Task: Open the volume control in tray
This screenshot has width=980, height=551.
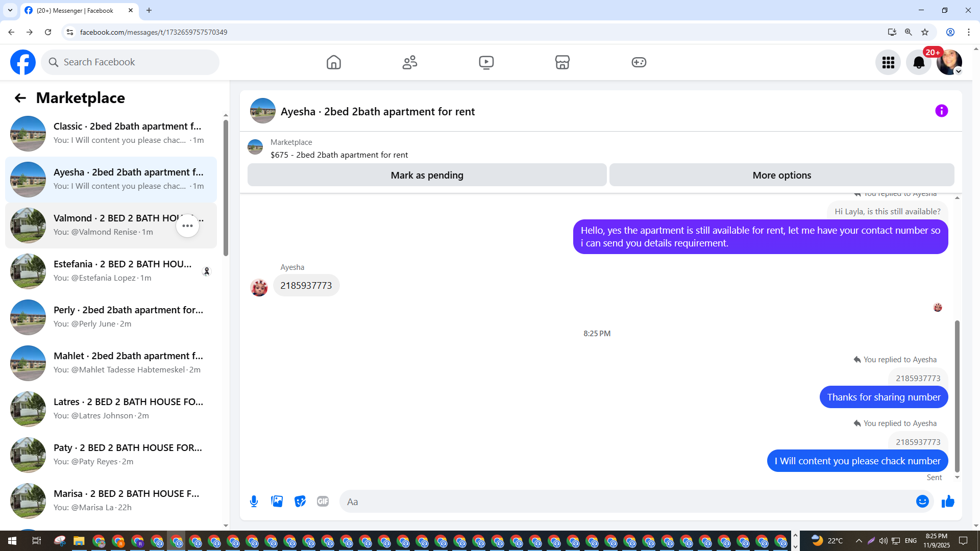Action: click(x=884, y=541)
